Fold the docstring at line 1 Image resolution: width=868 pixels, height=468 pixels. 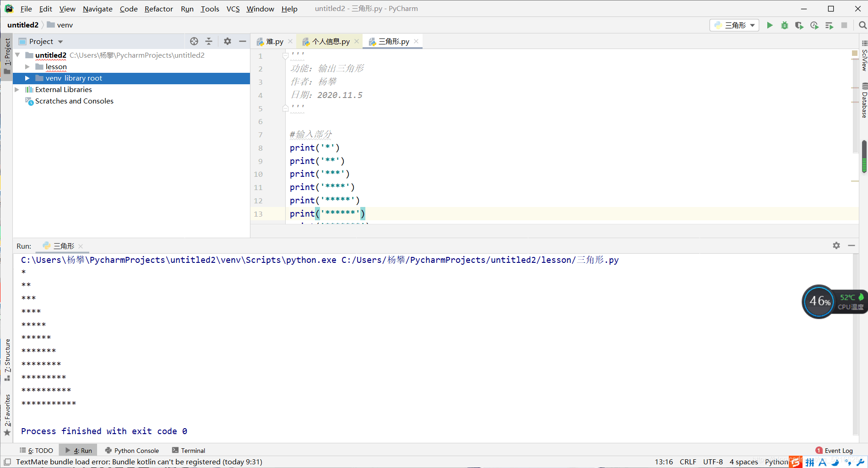coord(285,56)
